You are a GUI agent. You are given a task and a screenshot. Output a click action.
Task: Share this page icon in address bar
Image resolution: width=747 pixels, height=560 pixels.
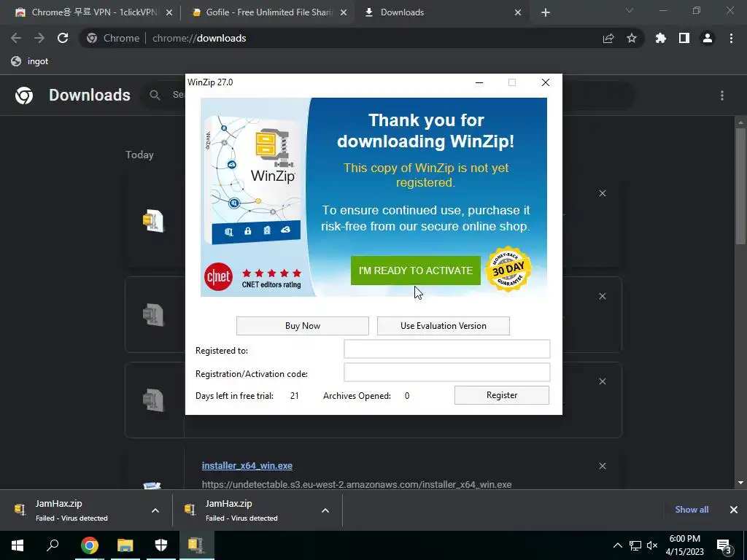click(x=608, y=38)
